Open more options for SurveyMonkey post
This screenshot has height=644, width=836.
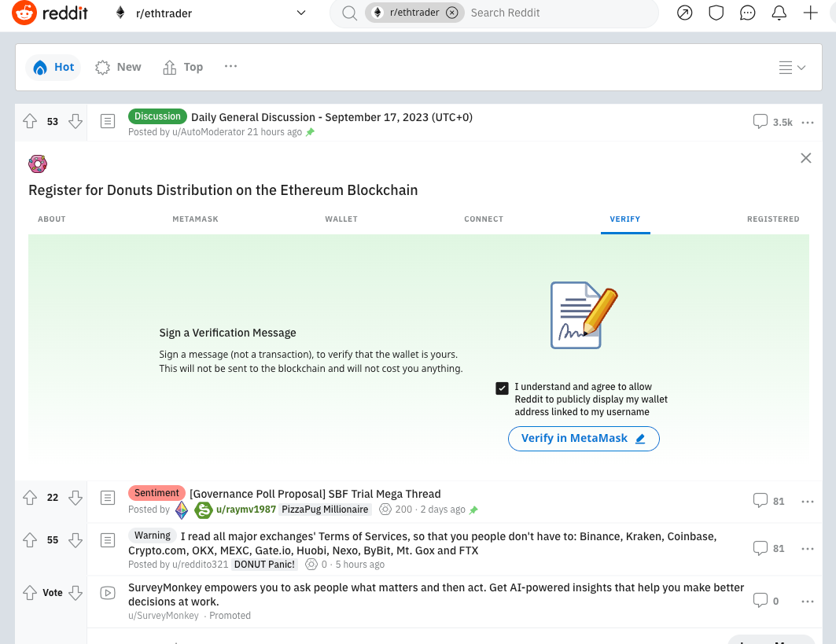tap(807, 602)
